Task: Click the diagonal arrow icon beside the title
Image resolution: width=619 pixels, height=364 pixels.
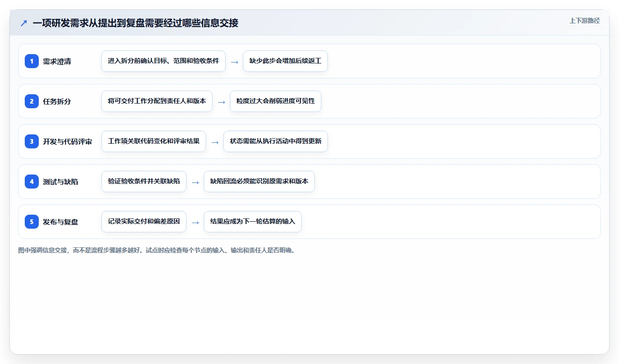Action: (24, 23)
